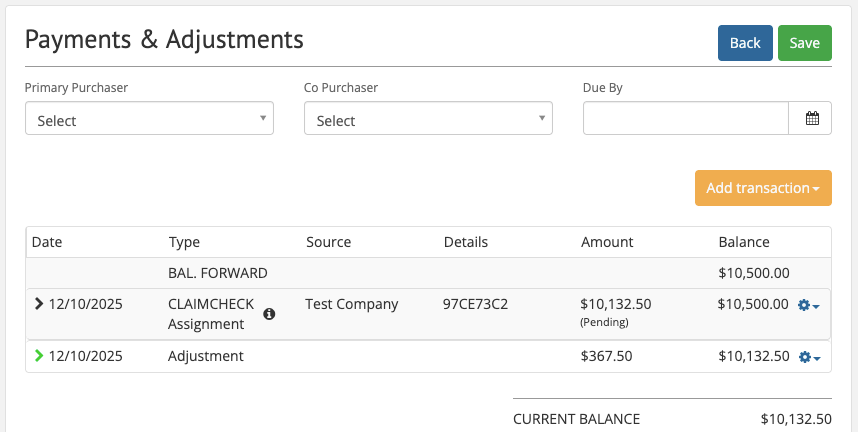
Task: Click the (Pending) status label
Action: [x=604, y=322]
